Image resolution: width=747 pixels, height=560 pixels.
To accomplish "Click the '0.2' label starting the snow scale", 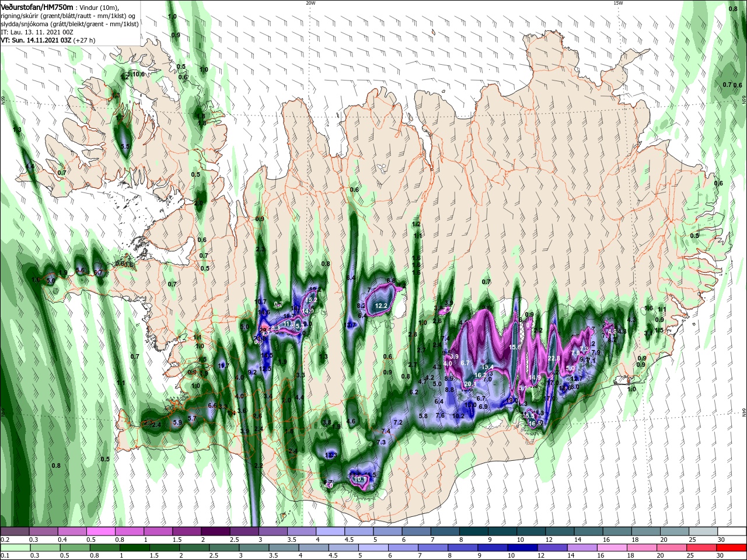I will tap(6, 540).
